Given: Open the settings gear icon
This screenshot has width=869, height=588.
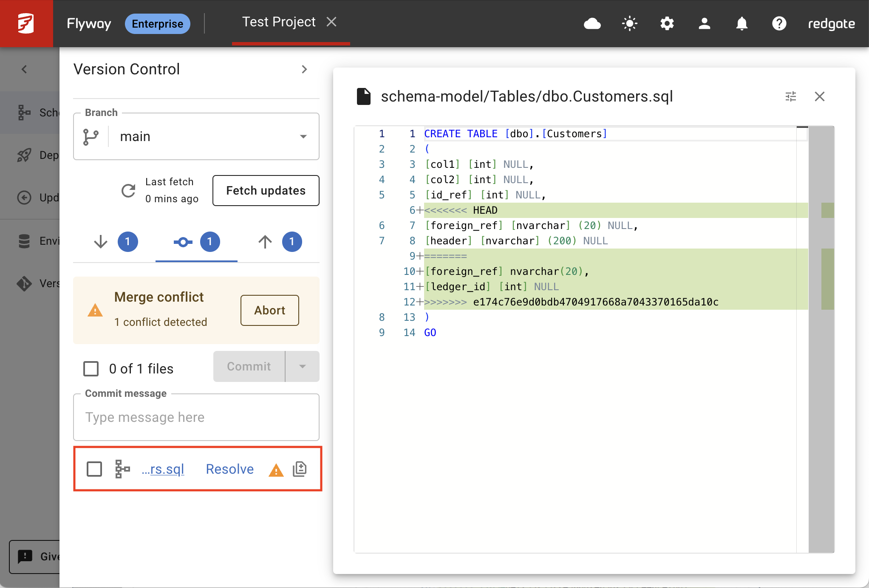Looking at the screenshot, I should (x=667, y=23).
